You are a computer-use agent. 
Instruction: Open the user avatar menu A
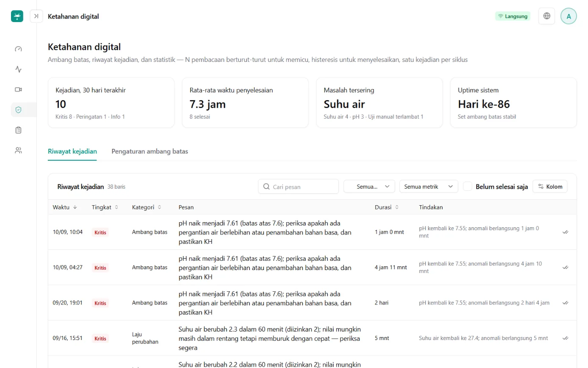pyautogui.click(x=569, y=16)
